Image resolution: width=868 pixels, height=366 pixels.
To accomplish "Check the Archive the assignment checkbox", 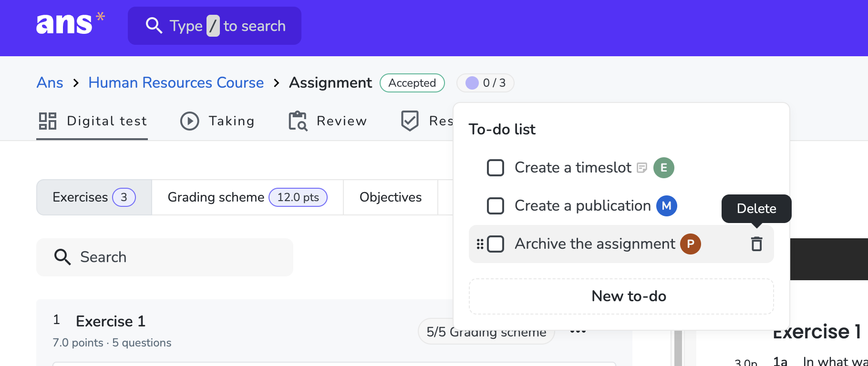I will [x=496, y=244].
